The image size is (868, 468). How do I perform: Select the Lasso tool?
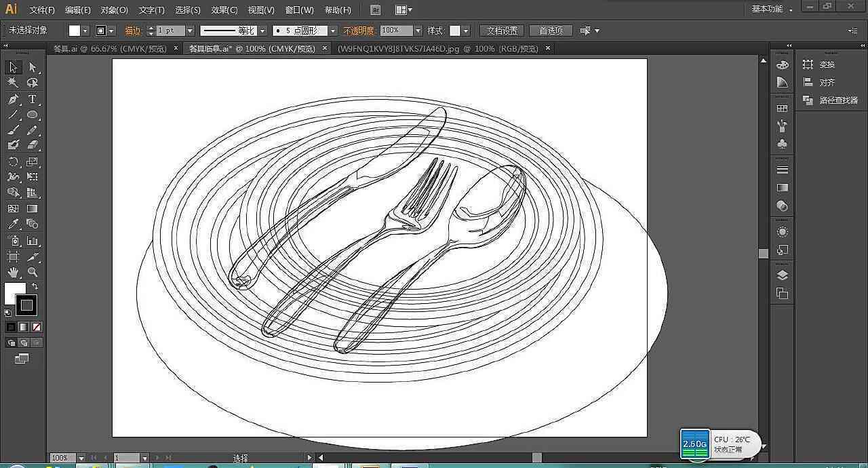(32, 83)
